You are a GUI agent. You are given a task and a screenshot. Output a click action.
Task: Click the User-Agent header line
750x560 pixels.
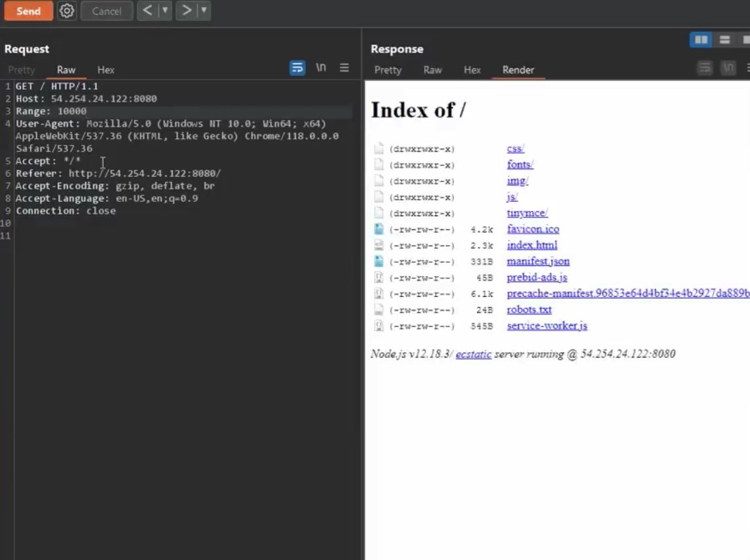tap(177, 136)
